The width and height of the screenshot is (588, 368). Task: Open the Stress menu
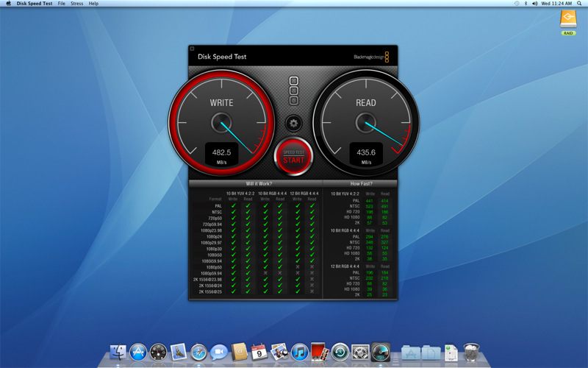pyautogui.click(x=76, y=4)
